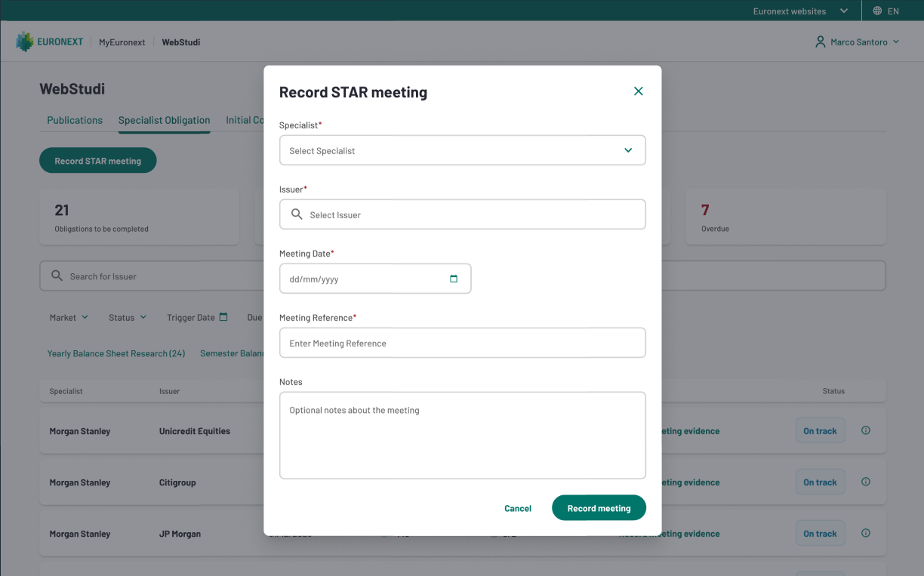The height and width of the screenshot is (576, 924).
Task: Open the Select Specialist dropdown
Action: 462,150
